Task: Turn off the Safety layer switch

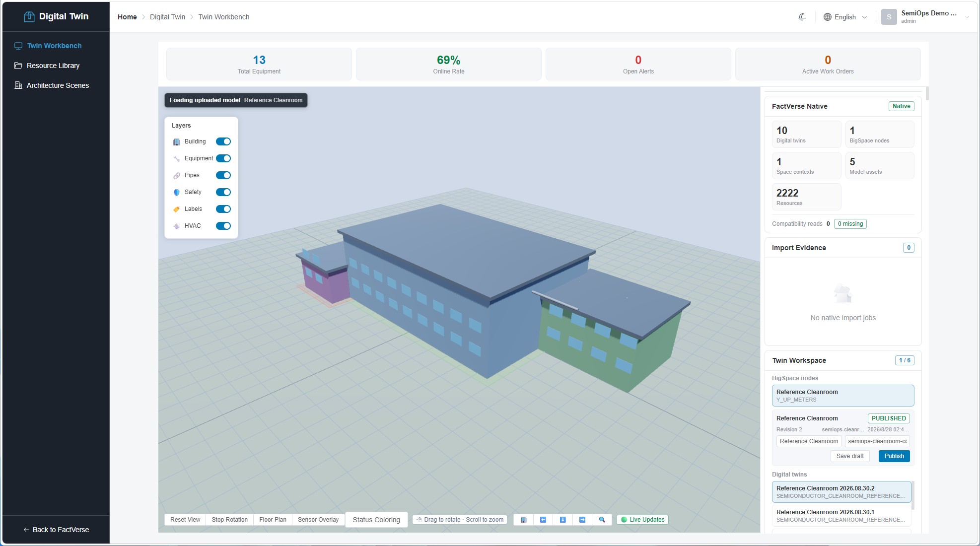Action: (223, 192)
